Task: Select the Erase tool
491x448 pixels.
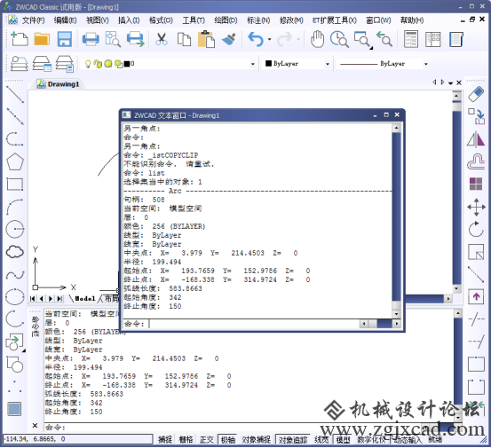Action: coord(476,94)
